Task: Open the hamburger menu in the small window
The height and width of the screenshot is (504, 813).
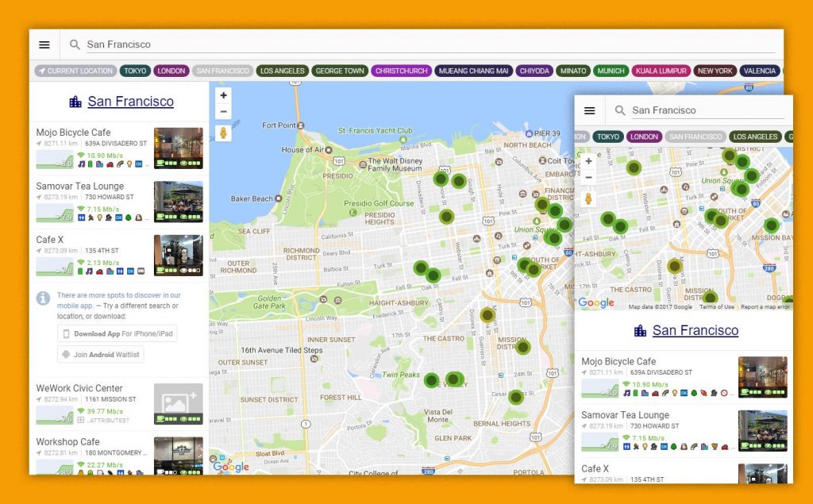Action: [590, 110]
